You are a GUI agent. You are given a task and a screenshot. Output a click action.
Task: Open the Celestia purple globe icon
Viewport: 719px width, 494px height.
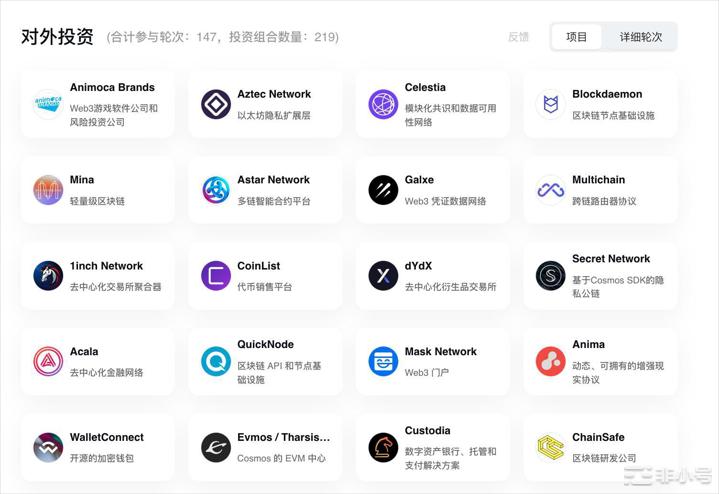click(383, 104)
